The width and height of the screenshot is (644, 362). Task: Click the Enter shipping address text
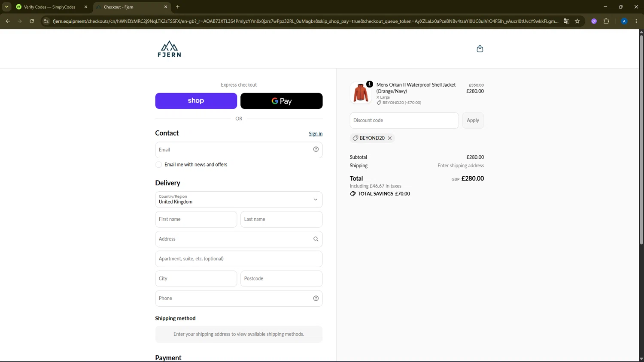[461, 166]
